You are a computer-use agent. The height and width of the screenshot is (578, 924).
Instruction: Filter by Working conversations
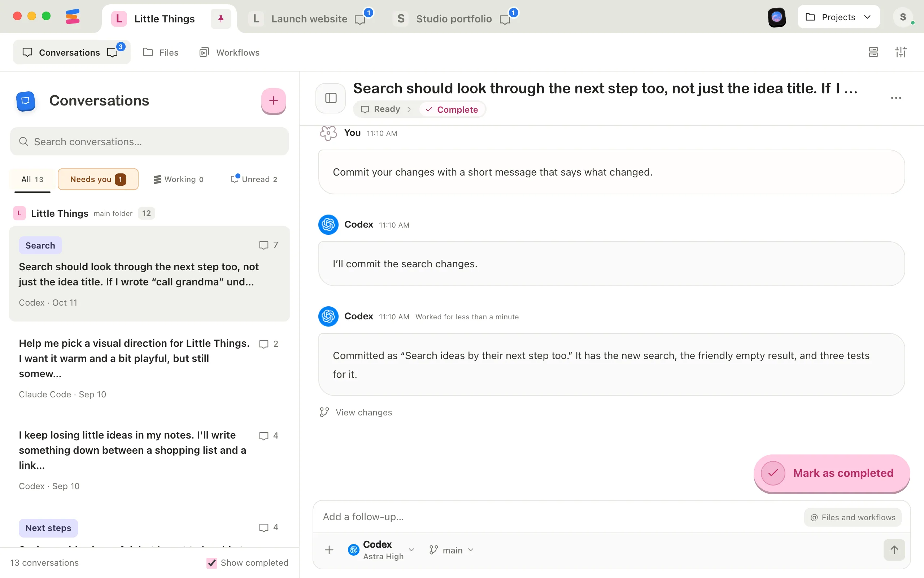coord(178,179)
